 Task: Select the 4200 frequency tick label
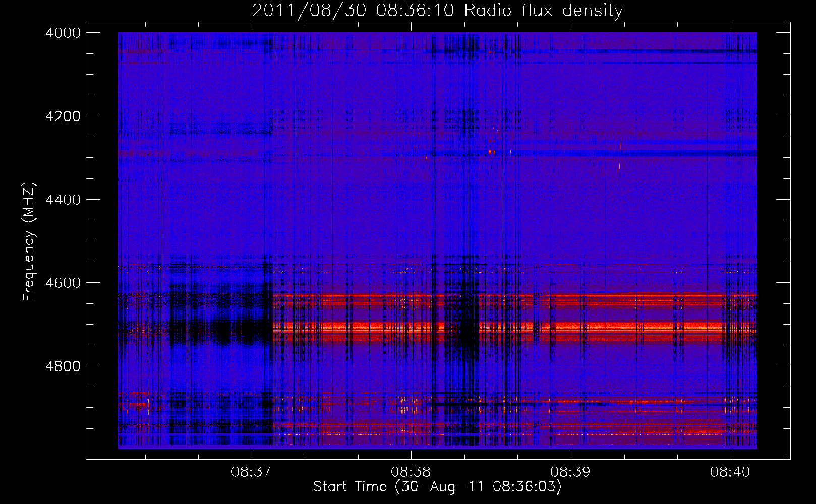[63, 116]
